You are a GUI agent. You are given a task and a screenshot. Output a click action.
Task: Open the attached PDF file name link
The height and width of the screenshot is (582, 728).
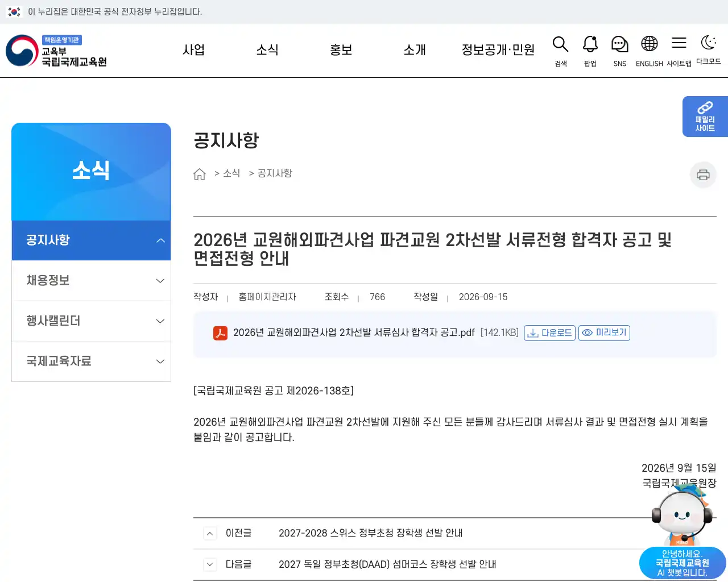click(354, 332)
